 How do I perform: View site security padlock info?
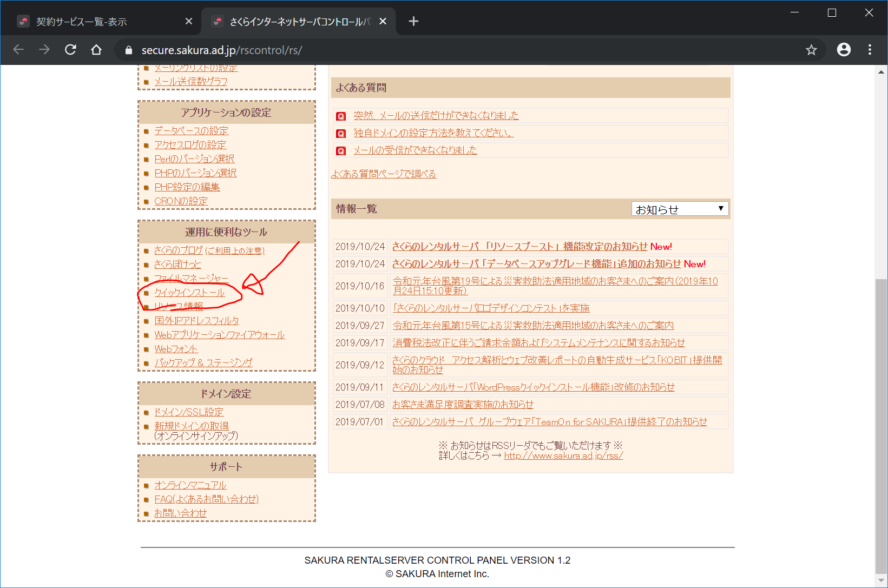(x=128, y=50)
